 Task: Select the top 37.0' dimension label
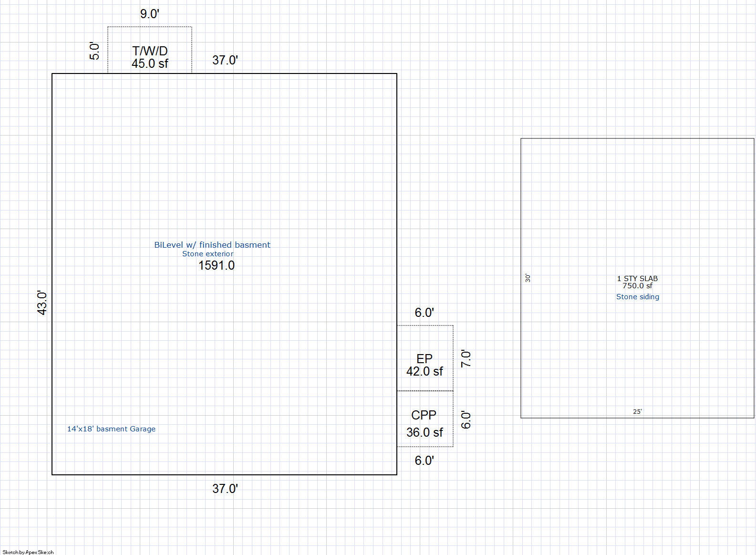225,60
